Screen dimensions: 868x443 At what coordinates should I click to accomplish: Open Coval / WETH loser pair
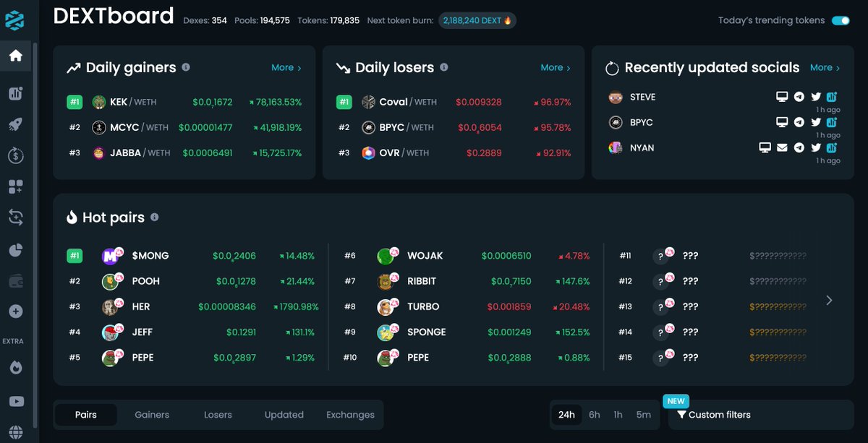pyautogui.click(x=454, y=102)
